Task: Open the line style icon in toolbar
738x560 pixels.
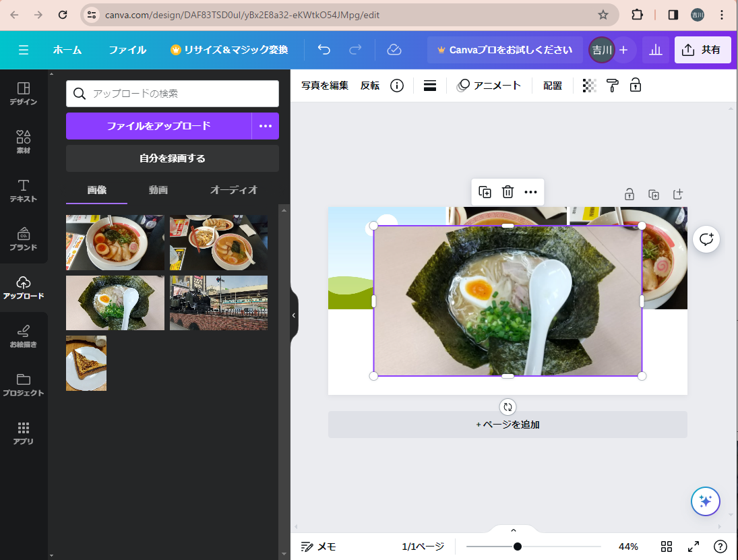Action: pyautogui.click(x=430, y=86)
